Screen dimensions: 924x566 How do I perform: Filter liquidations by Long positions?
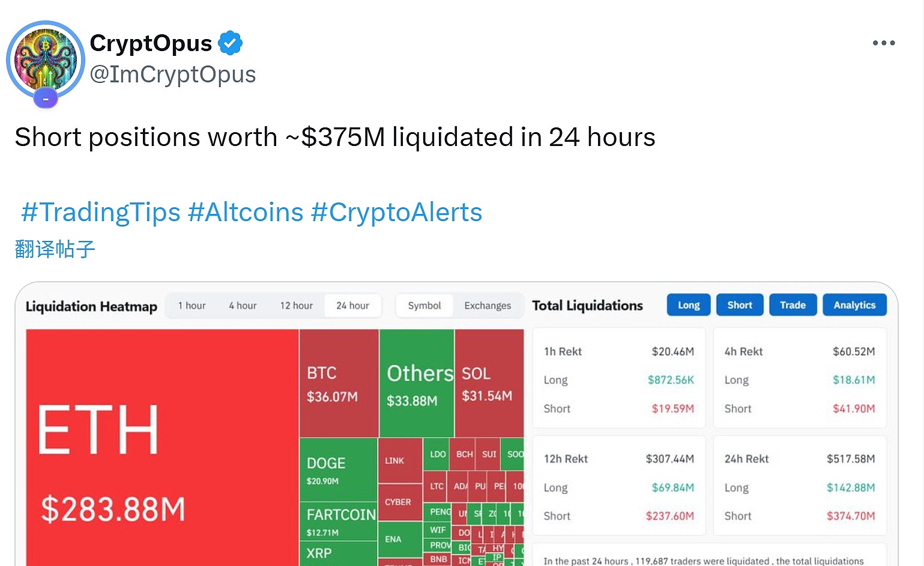(x=688, y=305)
